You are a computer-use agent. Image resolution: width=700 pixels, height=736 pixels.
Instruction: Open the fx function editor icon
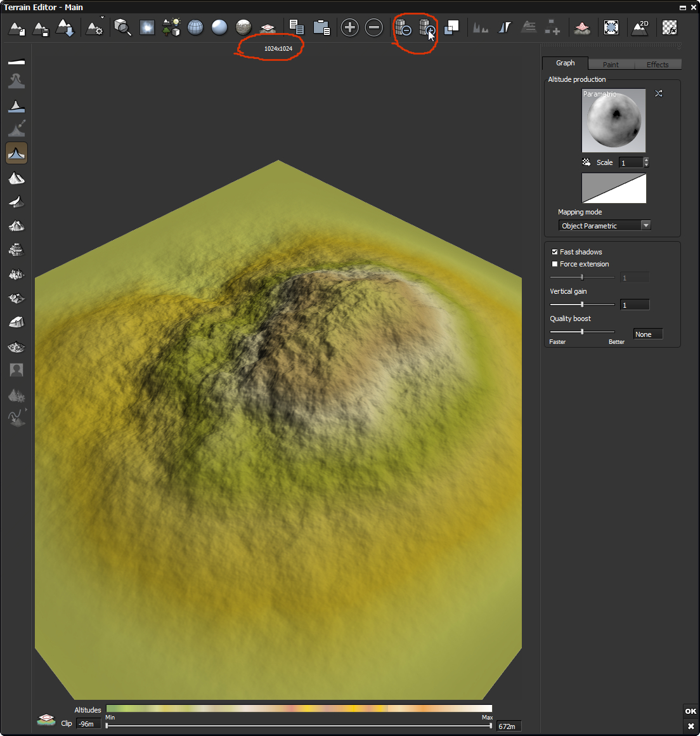[x=670, y=27]
